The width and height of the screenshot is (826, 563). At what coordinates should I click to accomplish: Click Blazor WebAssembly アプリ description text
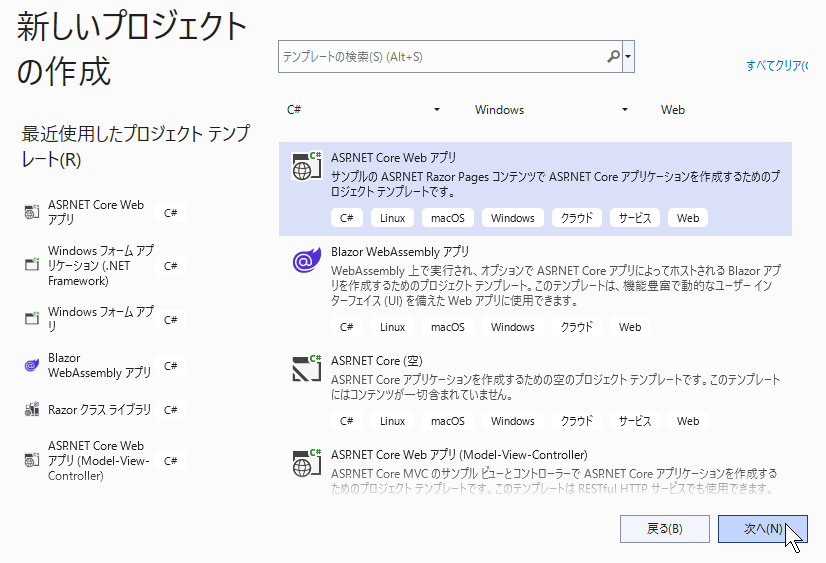coord(556,285)
